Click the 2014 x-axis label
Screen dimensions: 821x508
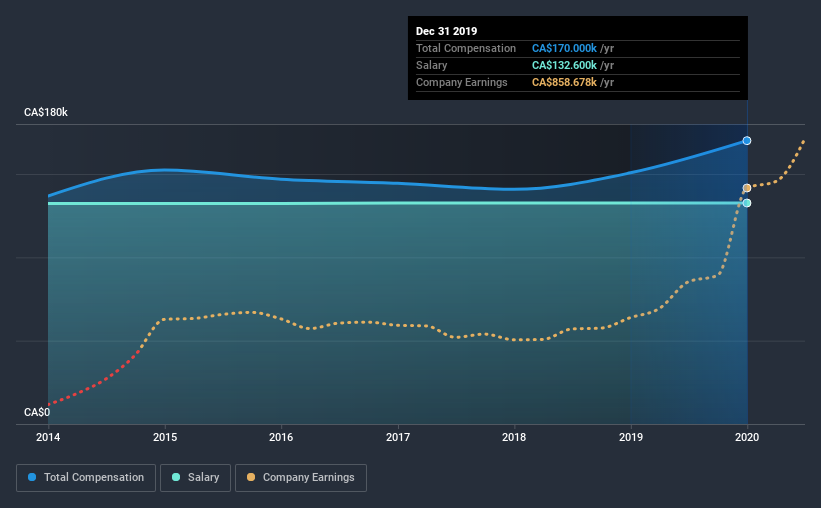click(48, 437)
